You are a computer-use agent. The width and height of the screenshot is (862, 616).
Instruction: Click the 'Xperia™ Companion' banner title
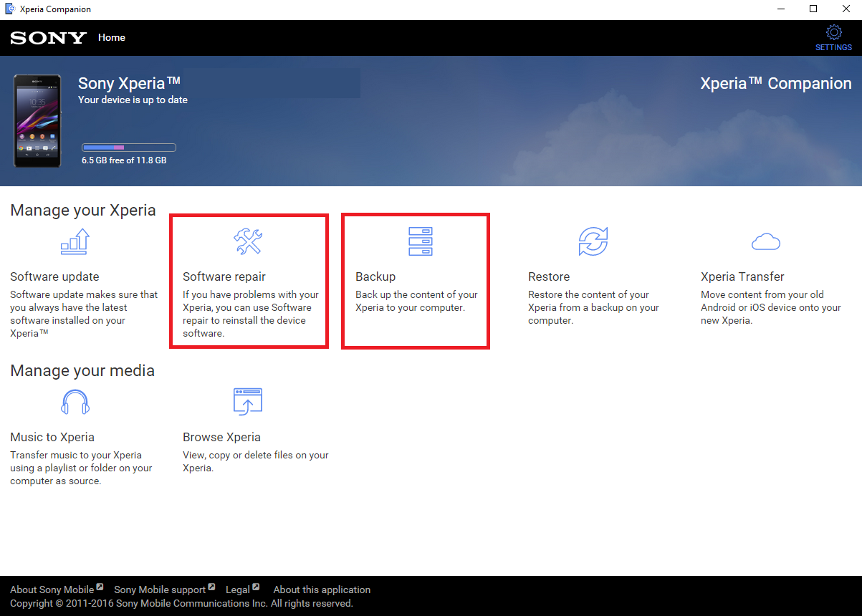coord(776,83)
